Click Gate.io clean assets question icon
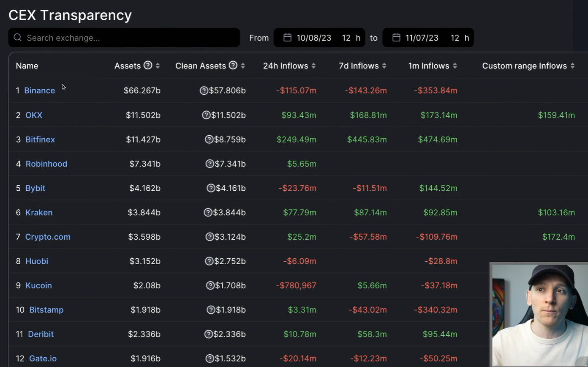 click(x=210, y=358)
